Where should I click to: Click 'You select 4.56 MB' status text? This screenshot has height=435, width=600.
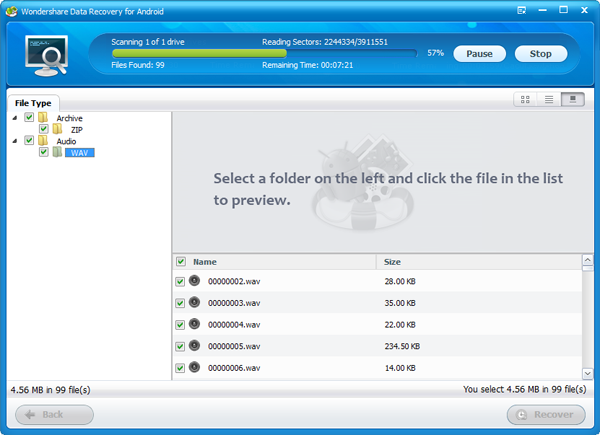pos(525,389)
